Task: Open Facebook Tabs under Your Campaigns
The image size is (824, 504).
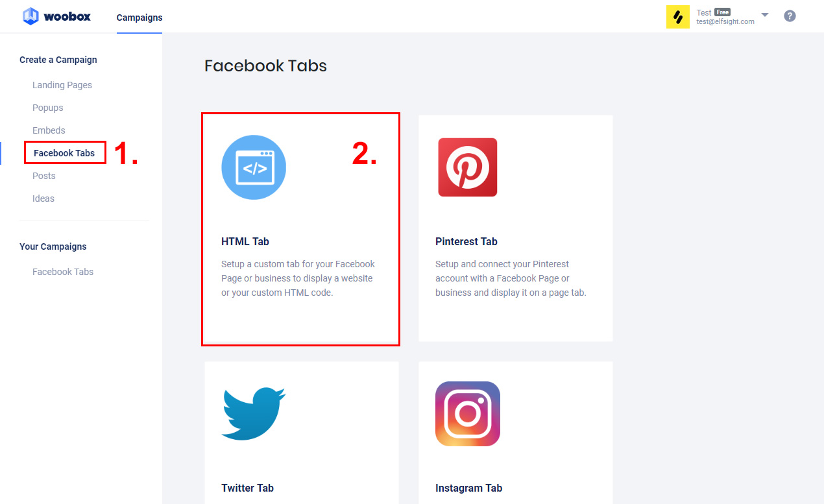Action: pyautogui.click(x=63, y=272)
